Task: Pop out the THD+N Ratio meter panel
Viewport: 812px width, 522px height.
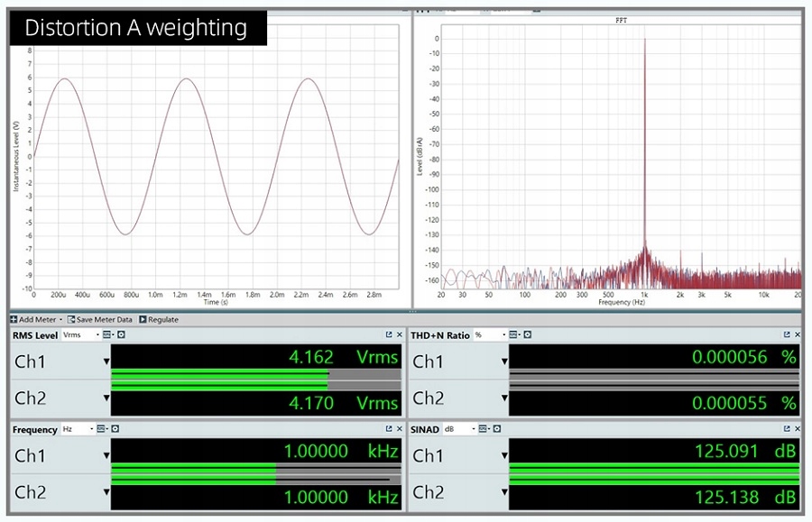Action: [787, 335]
